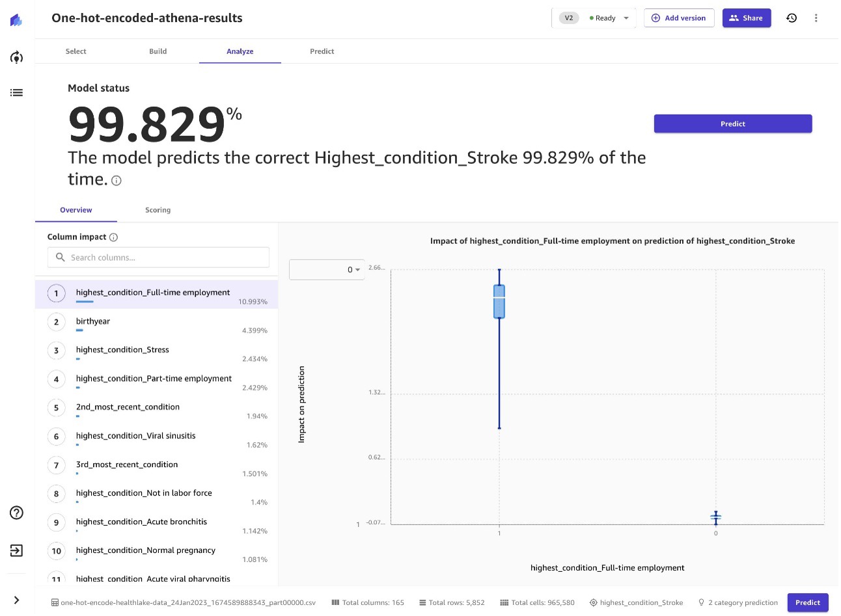
Task: Click the rank number 2 circle
Action: pyautogui.click(x=56, y=322)
